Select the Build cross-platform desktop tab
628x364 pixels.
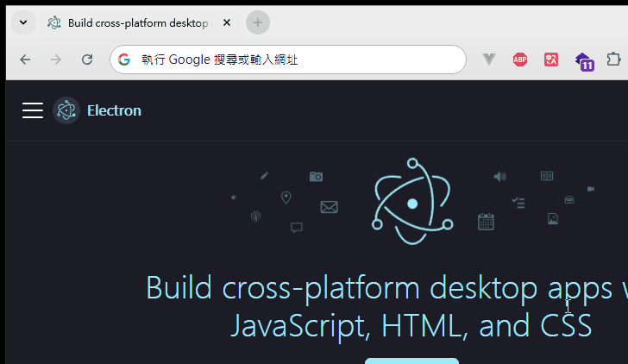click(x=129, y=22)
